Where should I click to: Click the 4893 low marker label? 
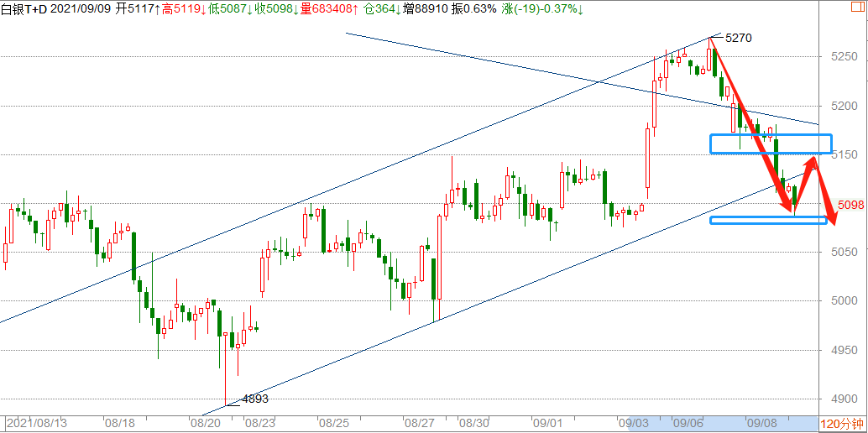pyautogui.click(x=255, y=399)
